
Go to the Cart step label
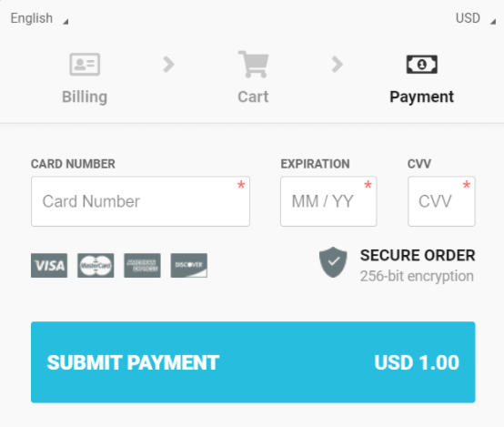[253, 97]
